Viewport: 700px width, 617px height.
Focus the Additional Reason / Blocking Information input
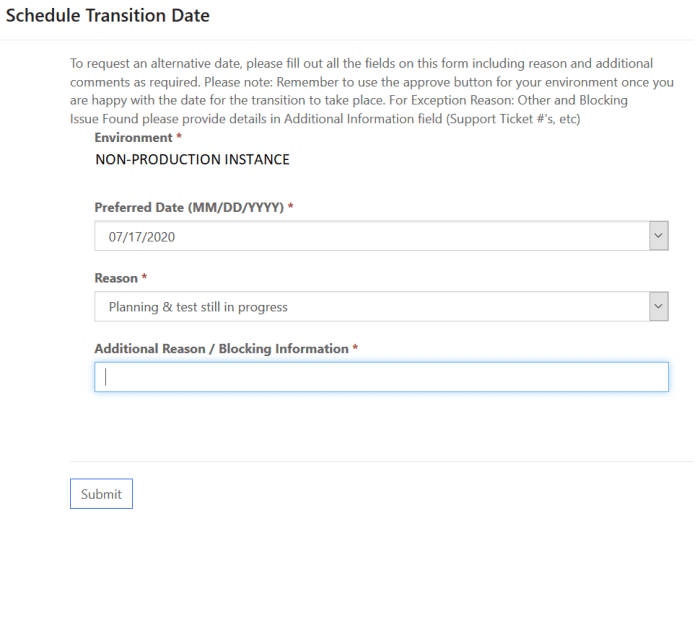(381, 377)
